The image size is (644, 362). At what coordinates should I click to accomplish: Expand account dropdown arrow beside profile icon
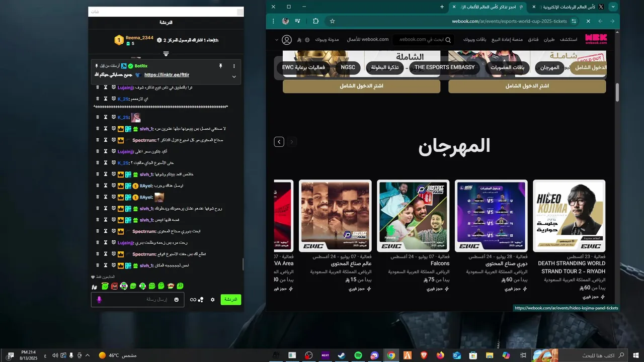click(x=277, y=40)
